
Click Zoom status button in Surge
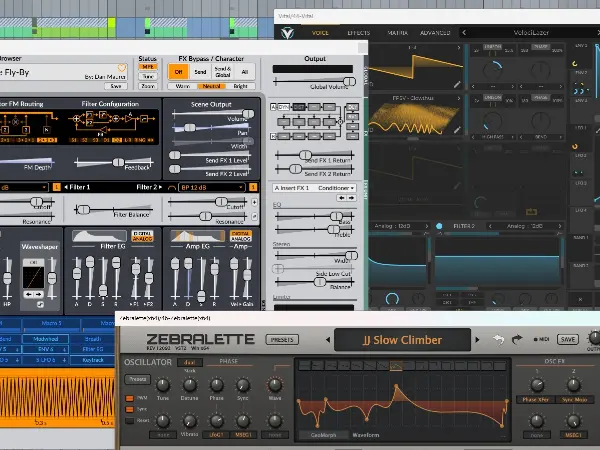(148, 86)
